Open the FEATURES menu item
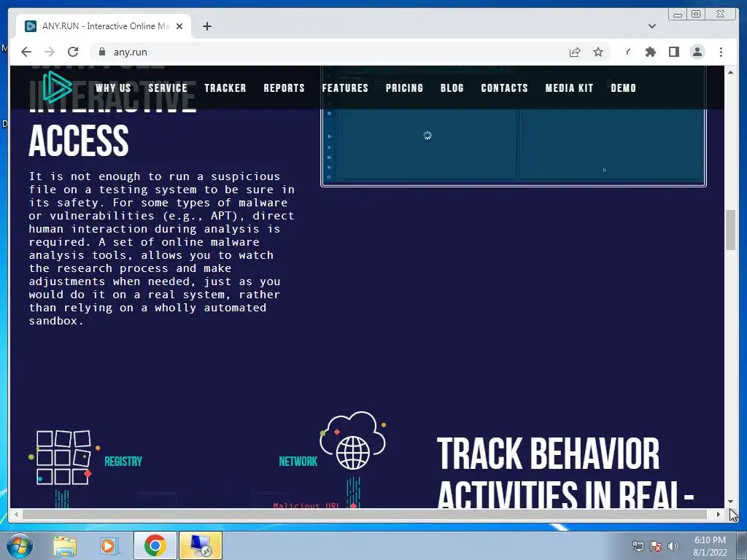The image size is (747, 560). tap(345, 88)
